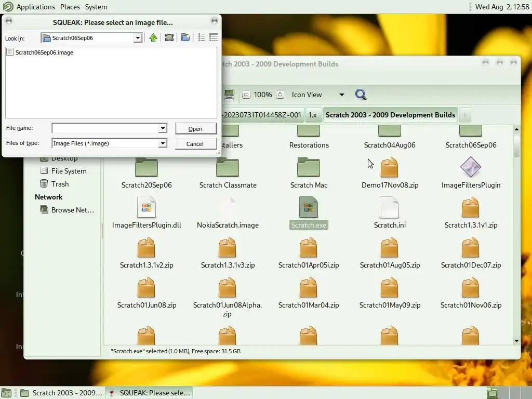Select the Restorations folder

pyautogui.click(x=309, y=137)
